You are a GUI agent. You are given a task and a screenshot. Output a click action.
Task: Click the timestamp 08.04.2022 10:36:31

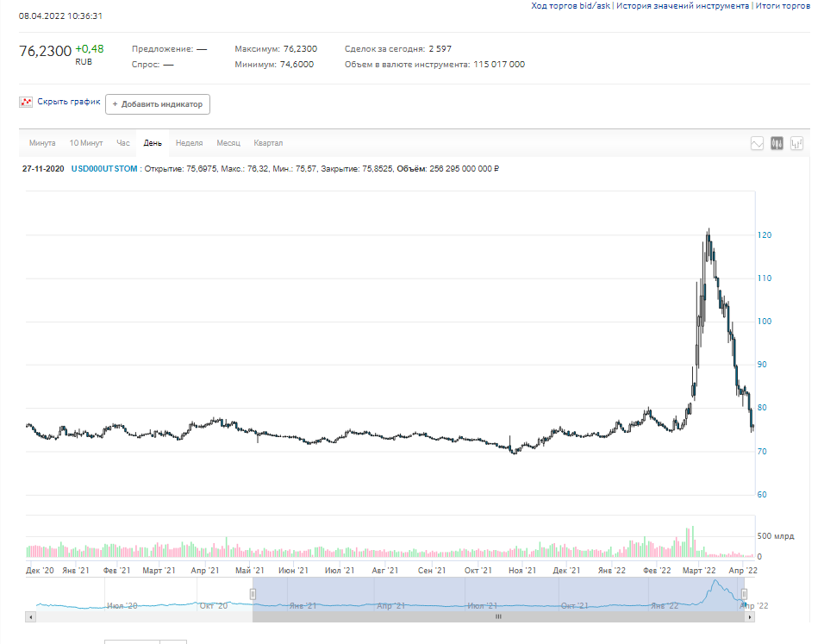(x=60, y=16)
